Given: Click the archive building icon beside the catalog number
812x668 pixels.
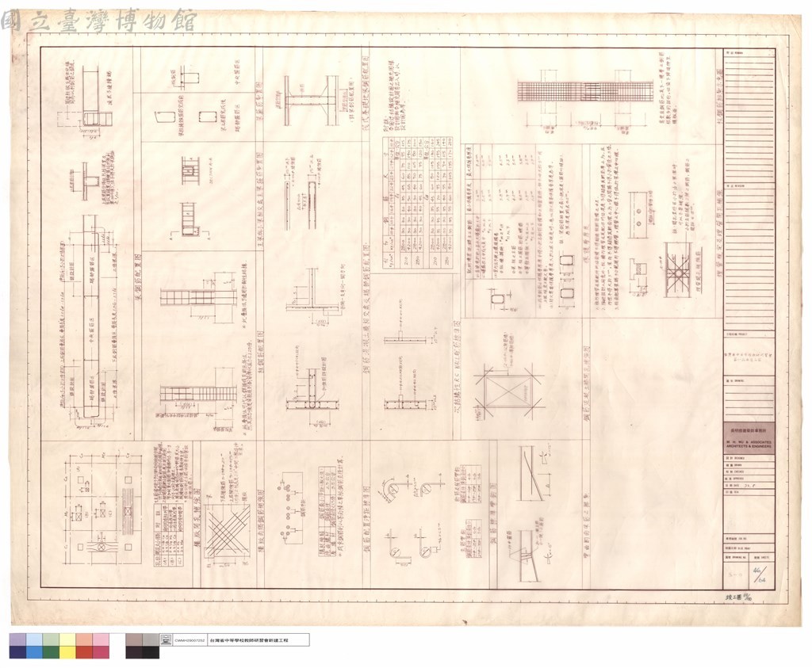Looking at the screenshot, I should (x=167, y=640).
